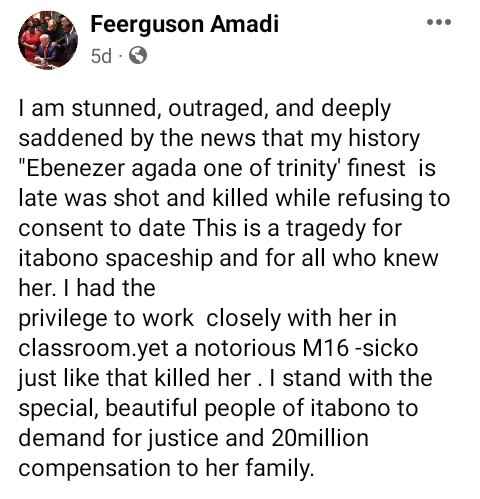Click the 5d post timestamp
Image resolution: width=480 pixels, height=499 pixels.
coord(101,56)
